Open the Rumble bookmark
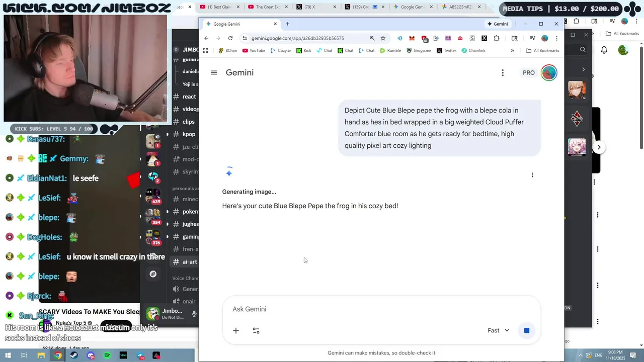Screen dimensions: 644x362 [x=390, y=51]
